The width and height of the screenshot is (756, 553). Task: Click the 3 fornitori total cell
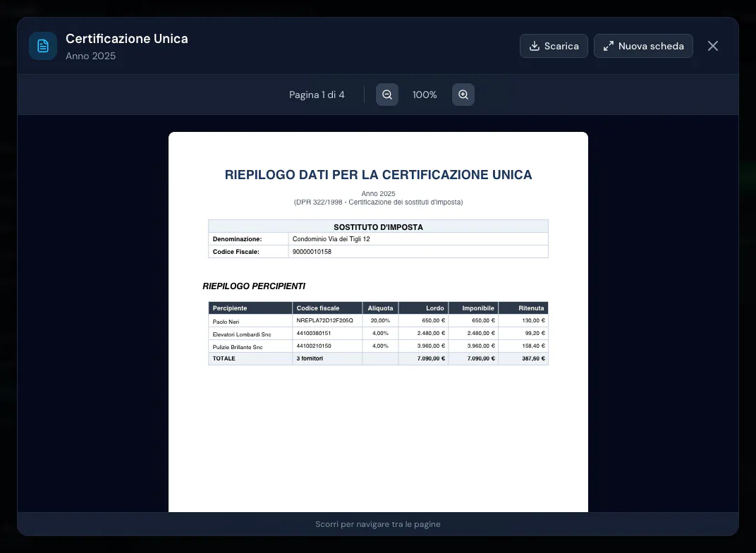point(310,358)
